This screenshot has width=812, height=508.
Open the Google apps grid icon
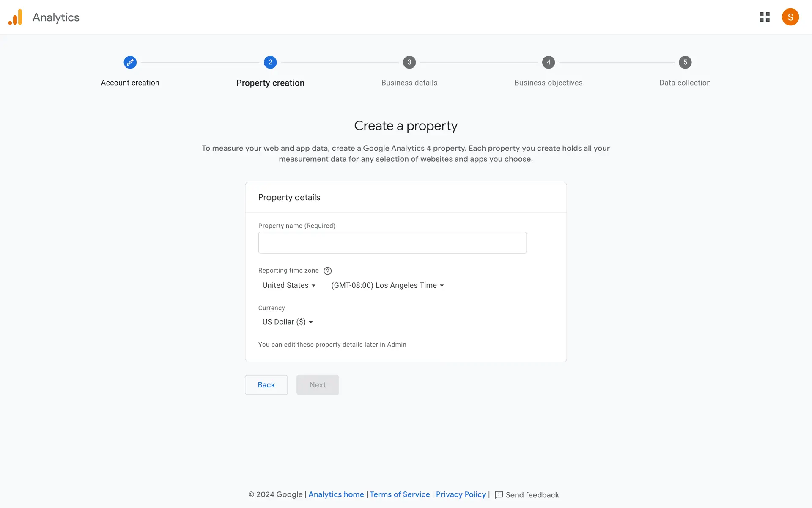click(764, 17)
